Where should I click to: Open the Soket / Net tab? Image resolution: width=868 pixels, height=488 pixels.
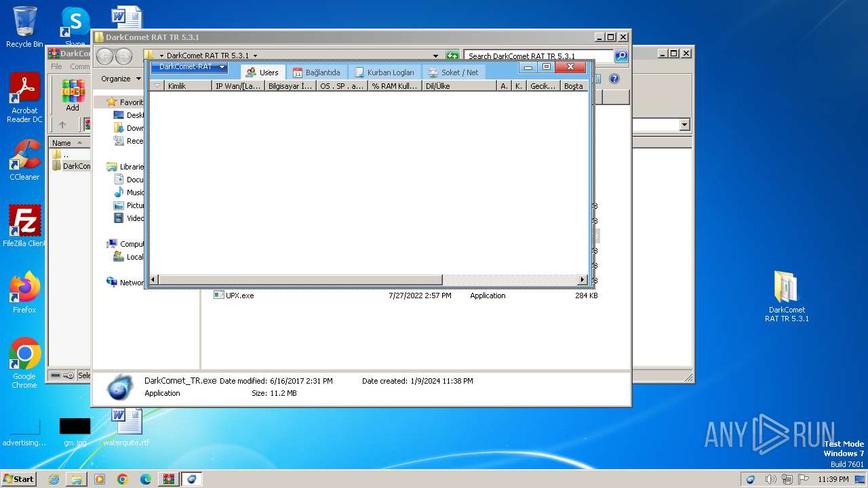pyautogui.click(x=453, y=73)
